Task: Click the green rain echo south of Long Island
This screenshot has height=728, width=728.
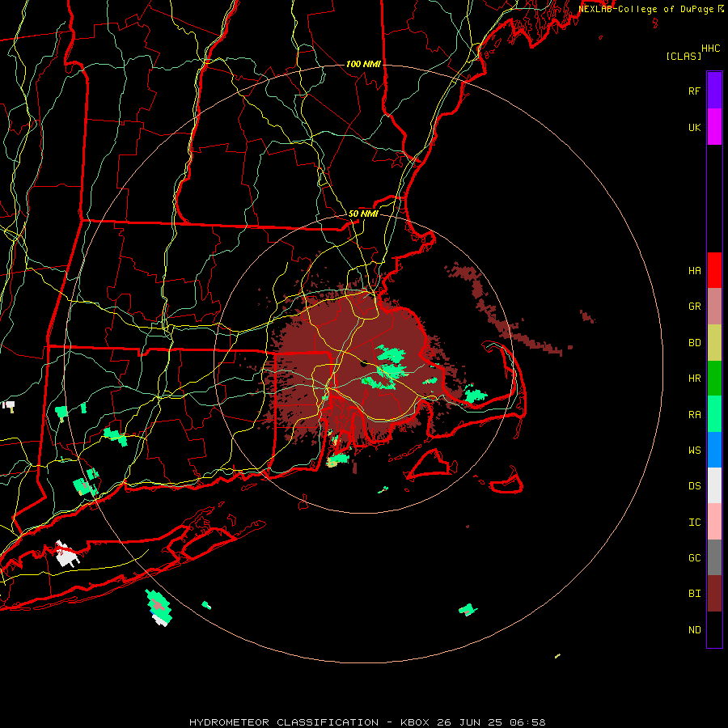Action: pos(159,607)
